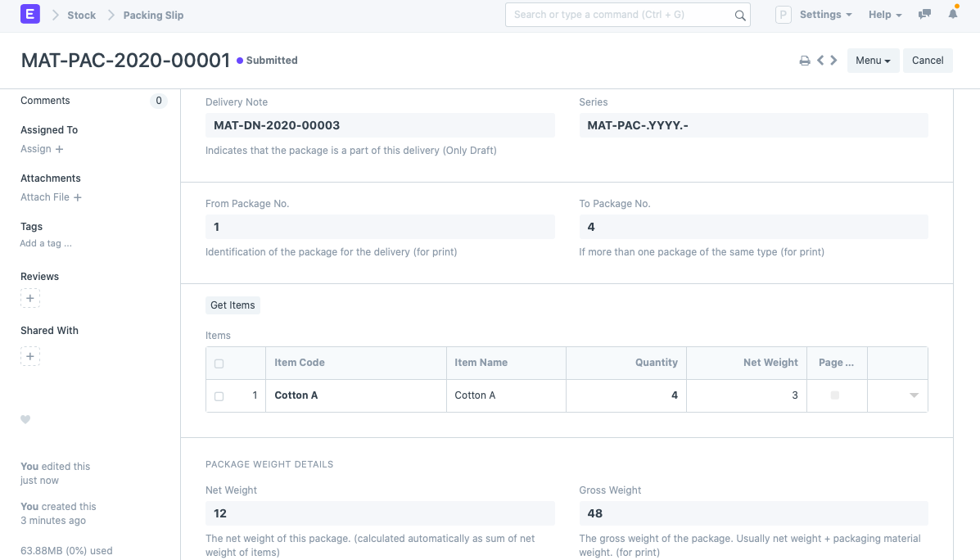Open the Menu dropdown
The image size is (980, 560).
click(x=873, y=61)
